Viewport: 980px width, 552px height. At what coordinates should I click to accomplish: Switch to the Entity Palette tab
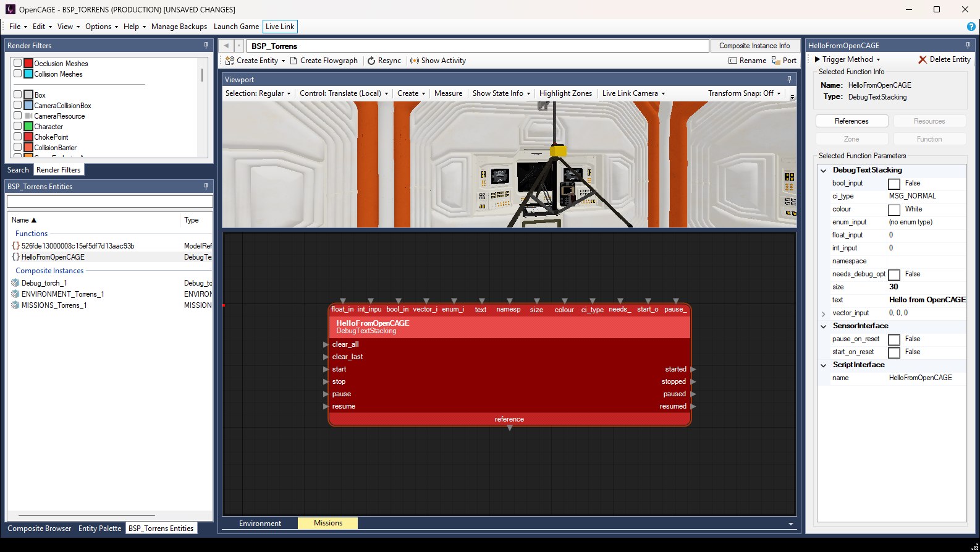[x=99, y=529]
